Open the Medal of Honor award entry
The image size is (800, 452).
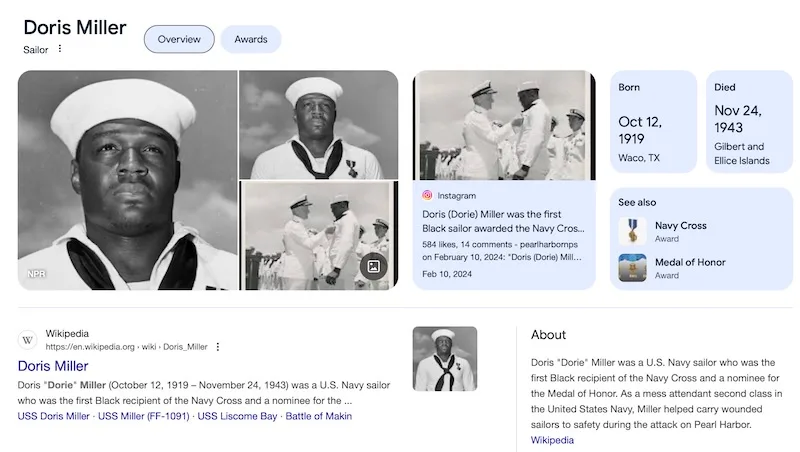[x=690, y=262]
